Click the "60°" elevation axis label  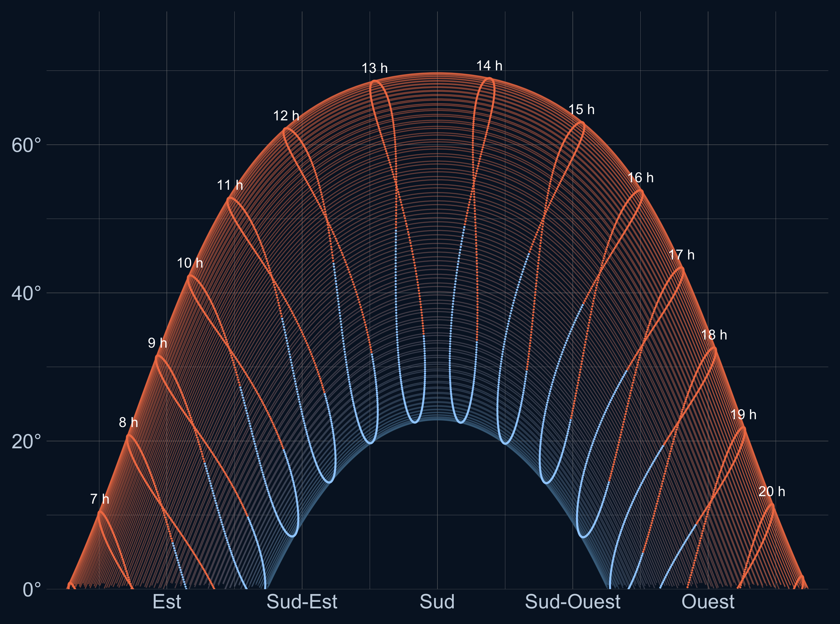[x=26, y=145]
